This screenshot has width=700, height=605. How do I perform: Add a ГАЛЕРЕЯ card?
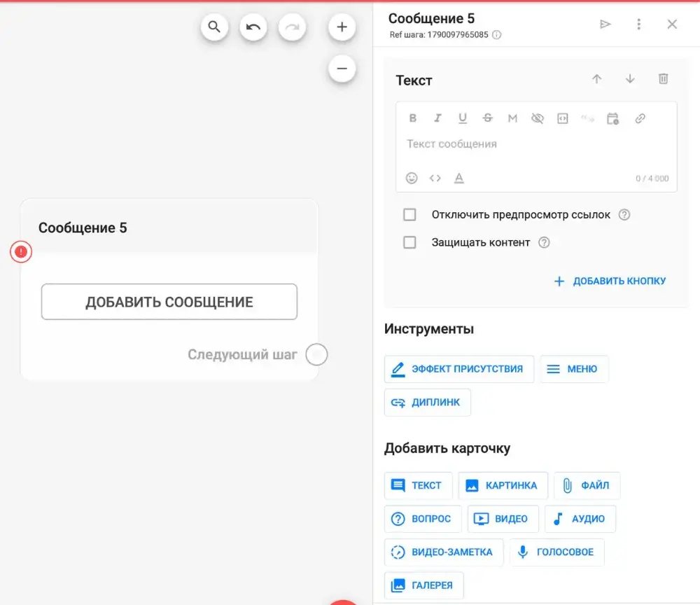pos(423,585)
